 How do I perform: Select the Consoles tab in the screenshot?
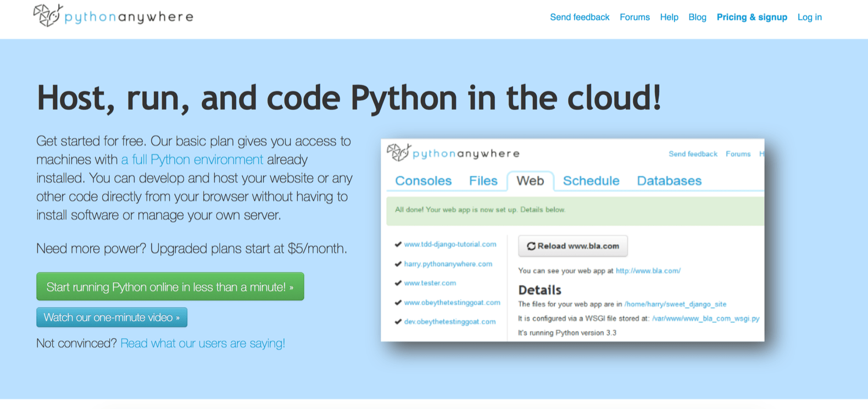(x=423, y=181)
